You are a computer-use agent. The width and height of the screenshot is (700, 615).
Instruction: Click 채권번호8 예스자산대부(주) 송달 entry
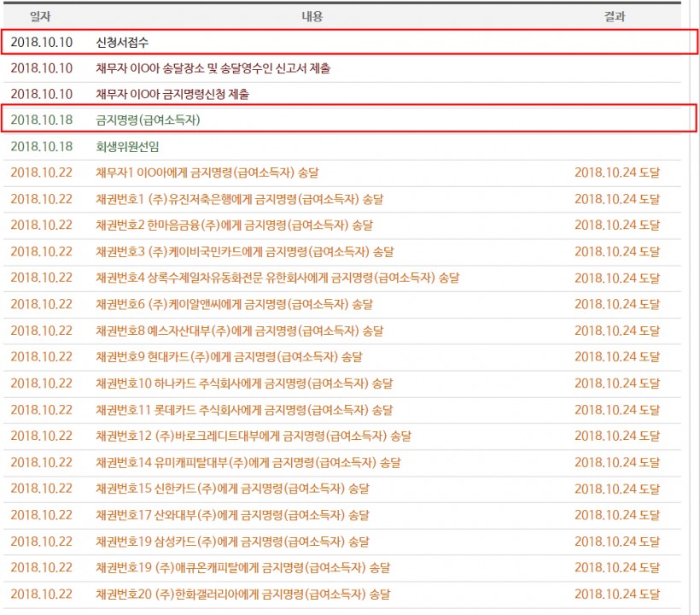pyautogui.click(x=240, y=331)
